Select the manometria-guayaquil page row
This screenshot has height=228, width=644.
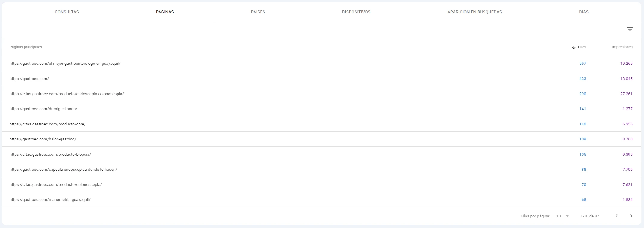321,200
